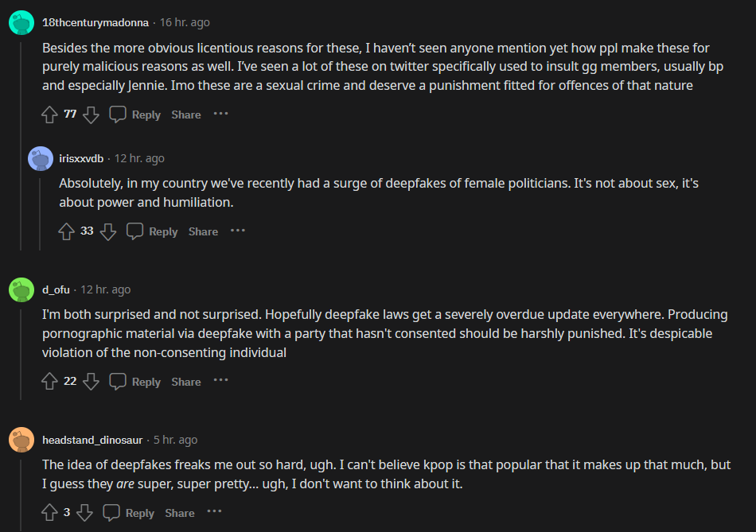Upvote 18thcenturymadonna's comment
The width and height of the screenshot is (756, 532).
click(50, 115)
